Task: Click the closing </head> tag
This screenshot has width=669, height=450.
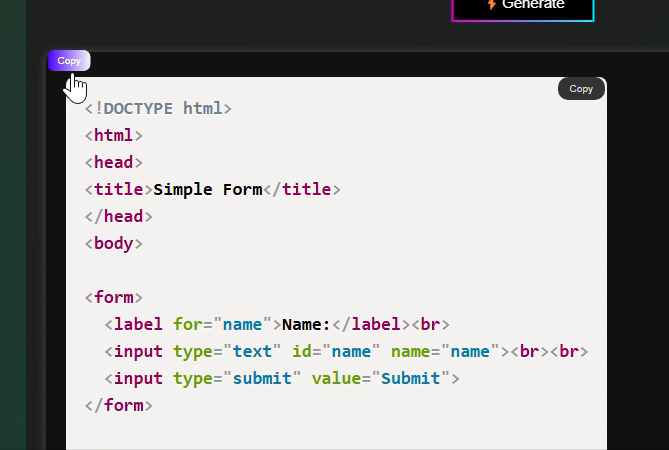Action: tap(119, 216)
